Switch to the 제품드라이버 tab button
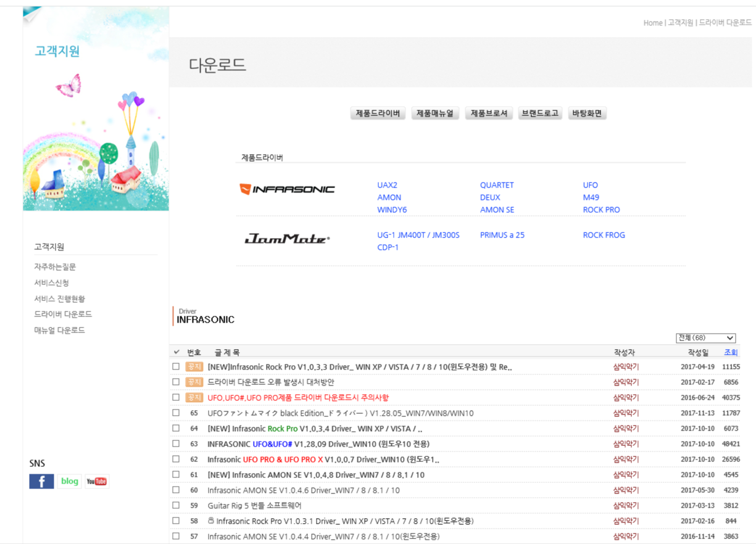This screenshot has width=756, height=544. [x=378, y=113]
